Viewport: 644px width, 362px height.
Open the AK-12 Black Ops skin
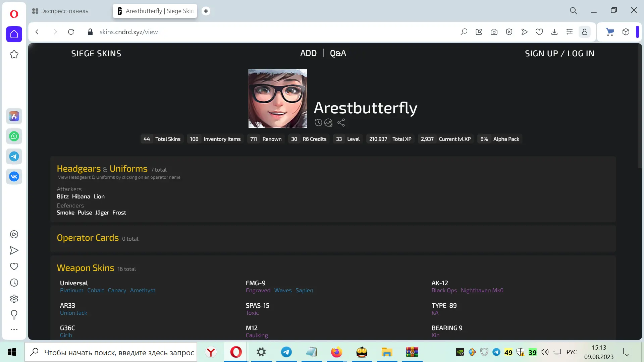click(444, 290)
